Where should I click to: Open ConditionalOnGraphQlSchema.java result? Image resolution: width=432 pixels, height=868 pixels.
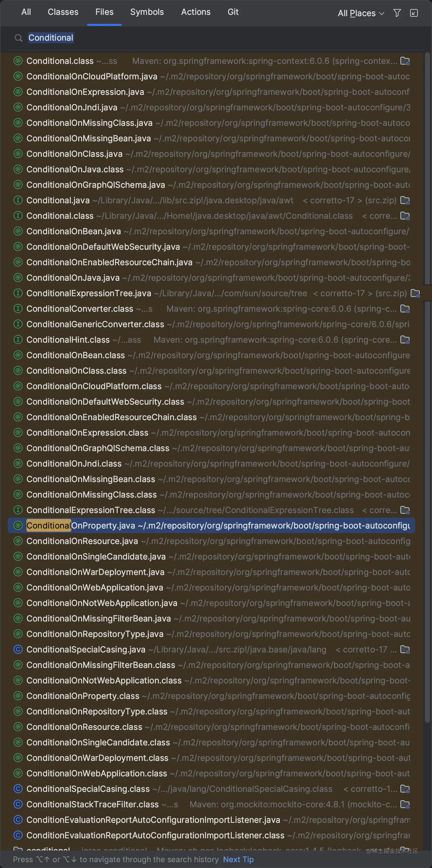(x=211, y=185)
